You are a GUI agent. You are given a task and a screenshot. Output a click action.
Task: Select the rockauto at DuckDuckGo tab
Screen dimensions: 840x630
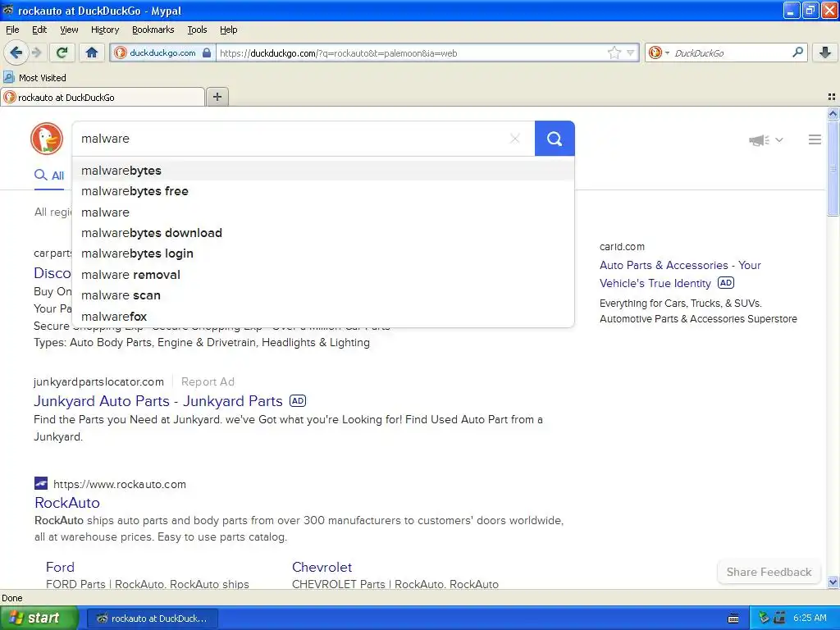pyautogui.click(x=102, y=97)
